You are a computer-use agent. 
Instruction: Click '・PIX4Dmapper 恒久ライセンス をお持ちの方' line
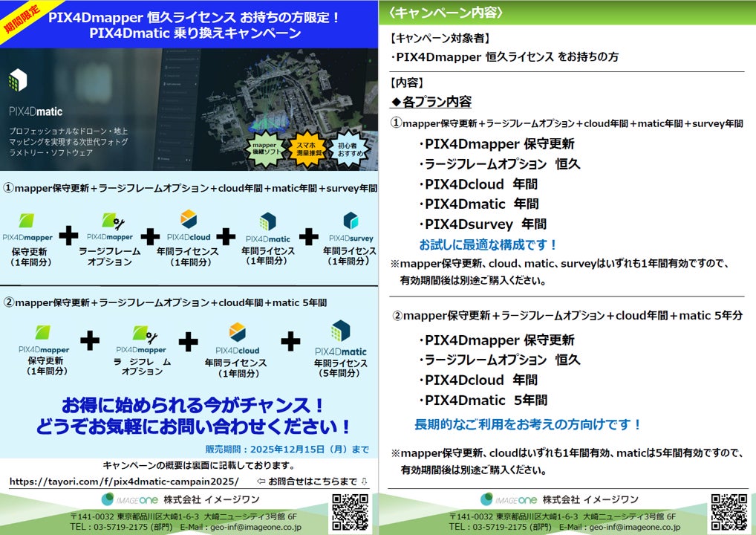504,57
